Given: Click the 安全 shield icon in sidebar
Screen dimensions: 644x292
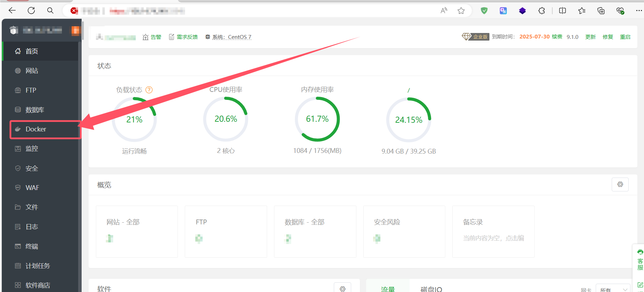Looking at the screenshot, I should (x=18, y=168).
